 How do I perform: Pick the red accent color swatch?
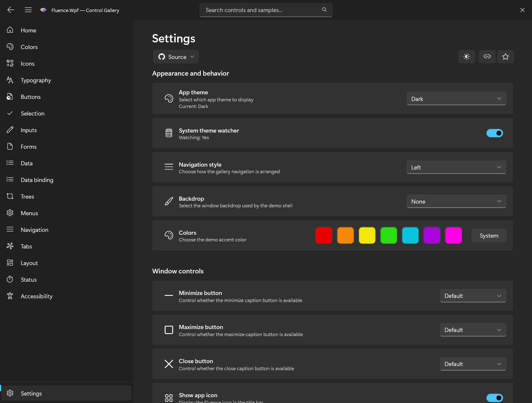[324, 236]
